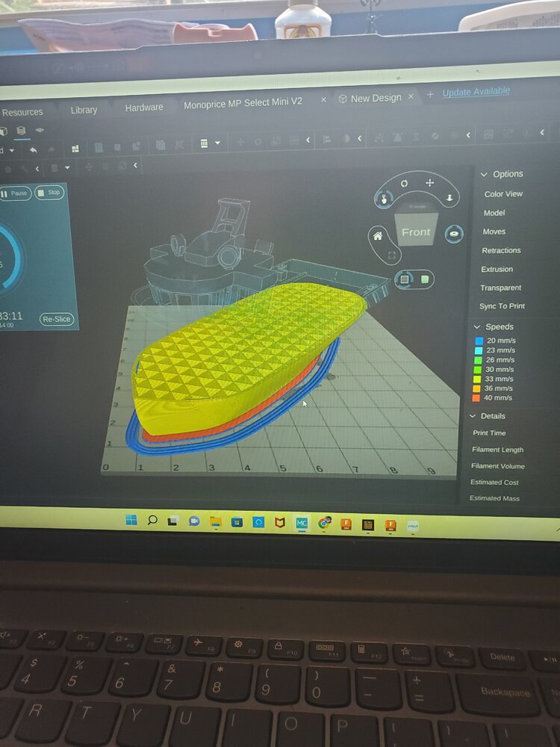Click the Update Available link
This screenshot has width=560, height=747.
(x=476, y=92)
